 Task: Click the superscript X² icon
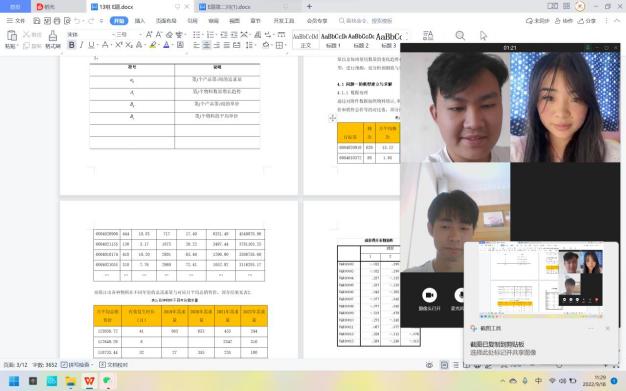tap(119, 45)
